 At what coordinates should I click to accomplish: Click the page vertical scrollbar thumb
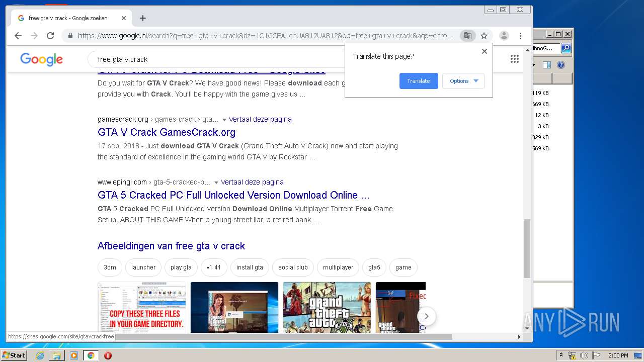point(527,248)
